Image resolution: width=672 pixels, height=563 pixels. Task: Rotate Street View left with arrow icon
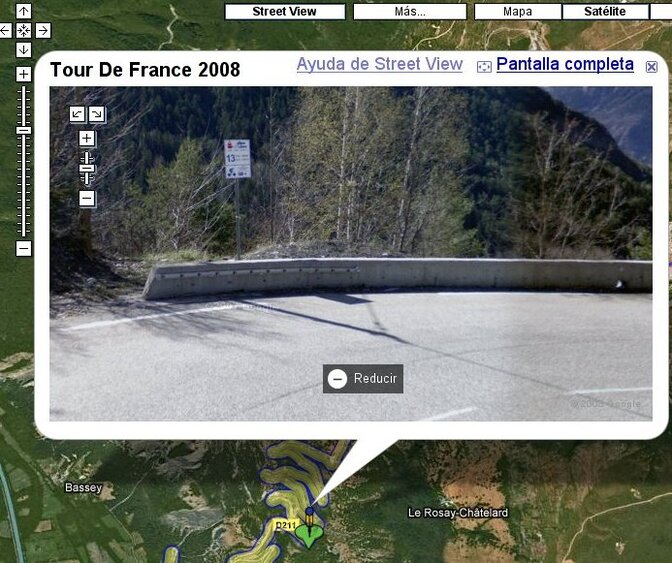click(x=78, y=114)
